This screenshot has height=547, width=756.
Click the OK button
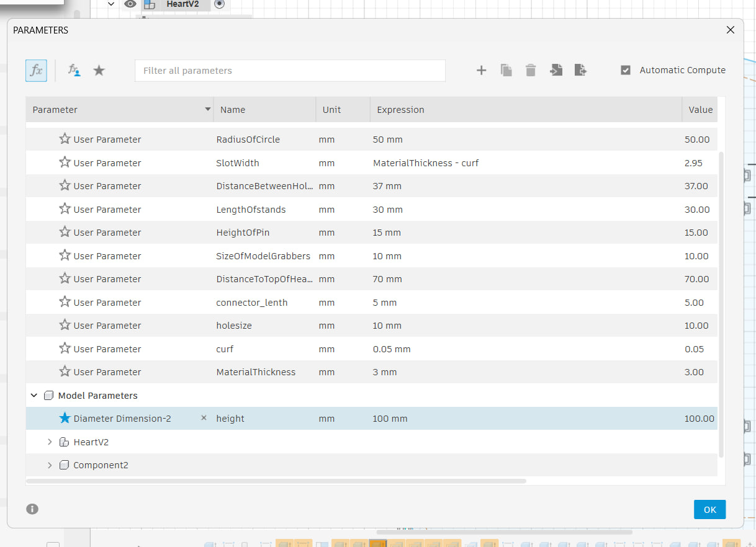(x=709, y=509)
